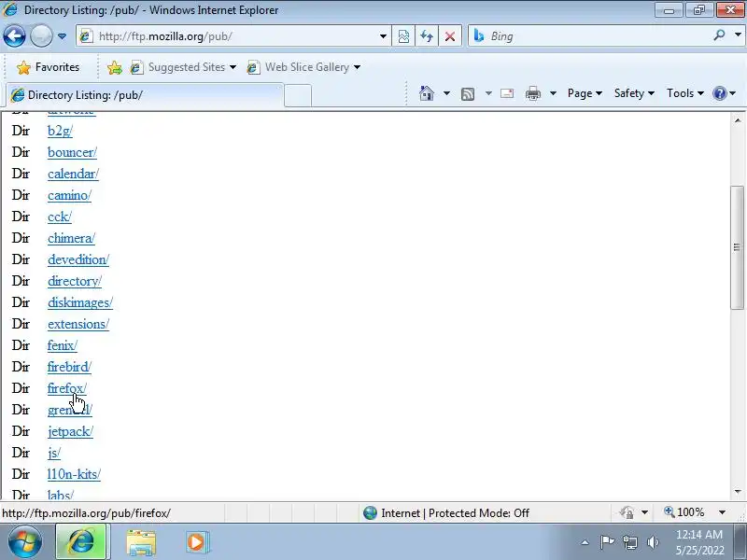
Task: Open the Page menu
Action: 585,93
